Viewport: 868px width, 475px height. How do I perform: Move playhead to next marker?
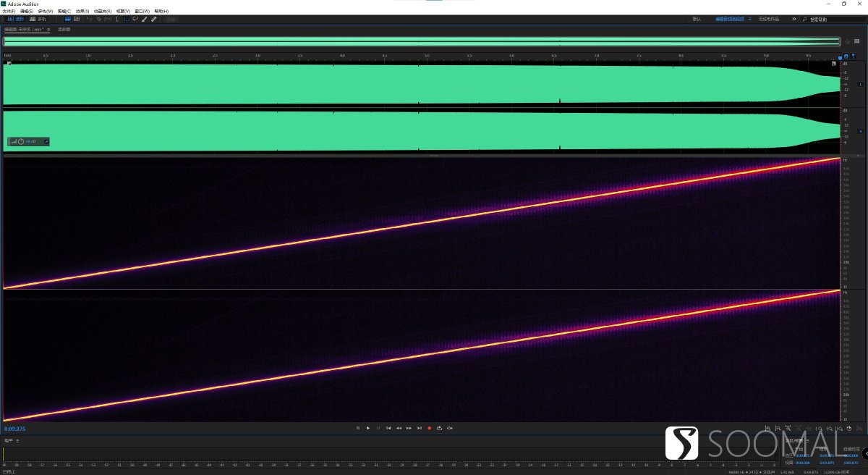[x=420, y=428]
